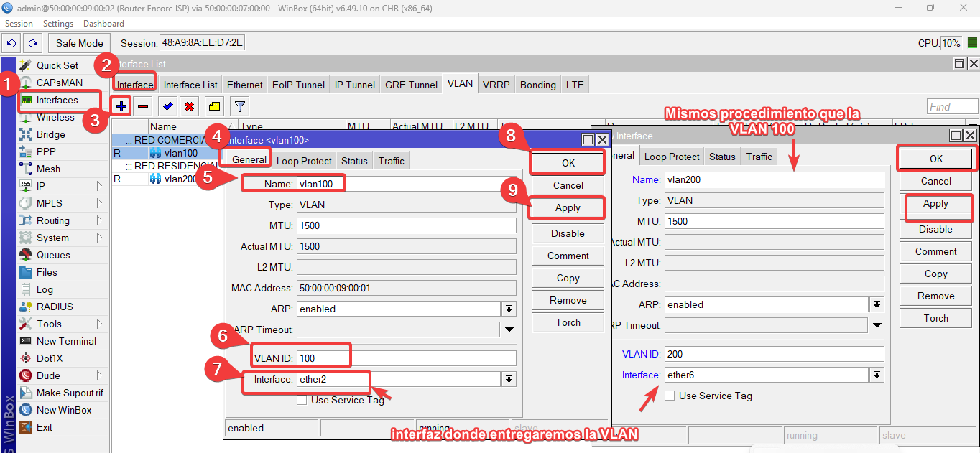Open the ether2 Interface dropdown
The width and height of the screenshot is (980, 453).
click(x=509, y=379)
